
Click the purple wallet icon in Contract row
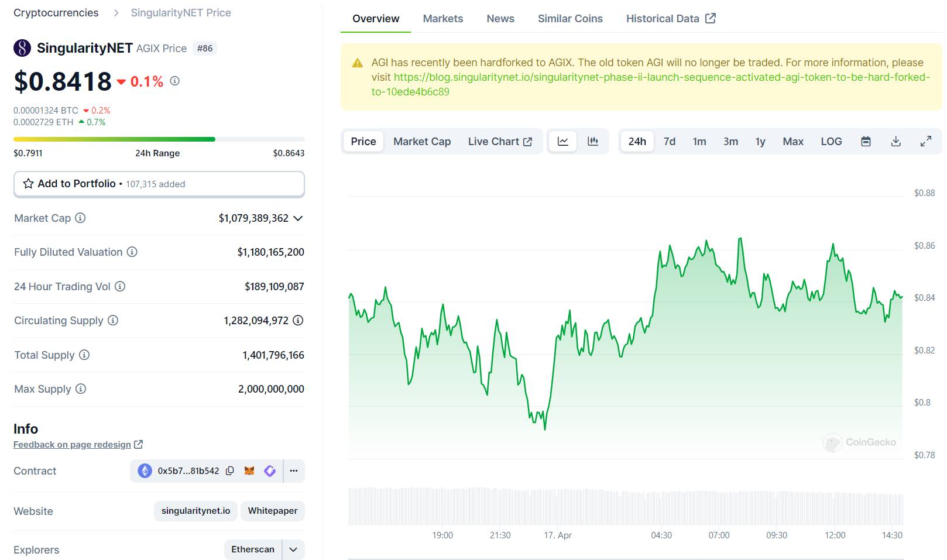click(x=270, y=470)
